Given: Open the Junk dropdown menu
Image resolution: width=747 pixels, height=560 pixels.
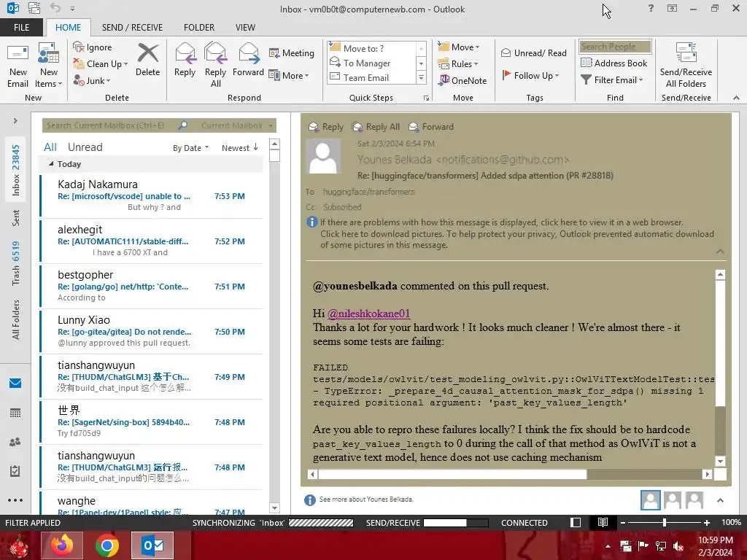Looking at the screenshot, I should [x=92, y=80].
